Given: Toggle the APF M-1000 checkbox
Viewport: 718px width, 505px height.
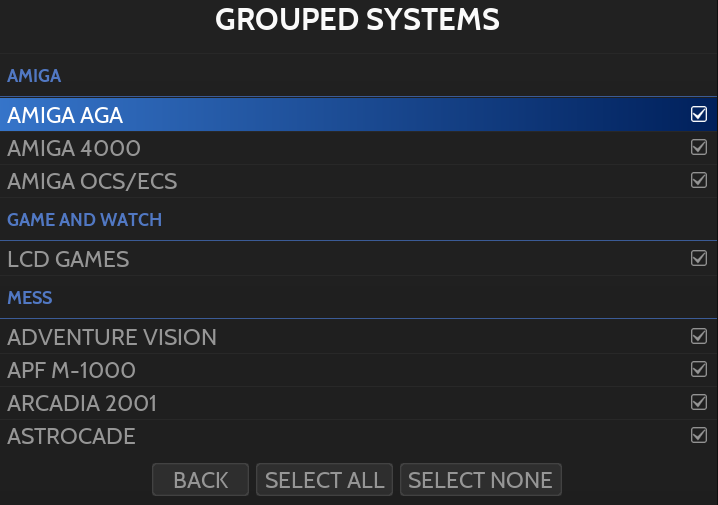Looking at the screenshot, I should (x=699, y=369).
